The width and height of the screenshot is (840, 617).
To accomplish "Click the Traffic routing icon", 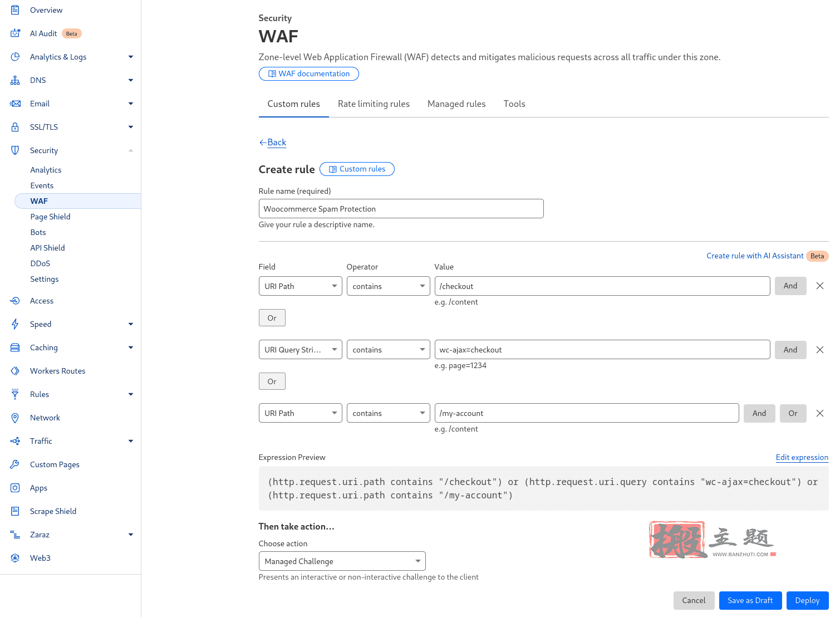I will click(15, 441).
